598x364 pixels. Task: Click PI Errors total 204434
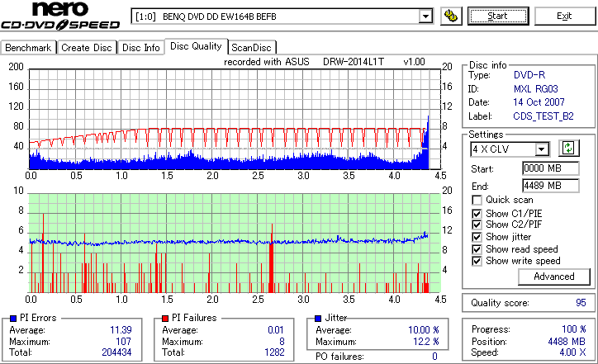116,352
